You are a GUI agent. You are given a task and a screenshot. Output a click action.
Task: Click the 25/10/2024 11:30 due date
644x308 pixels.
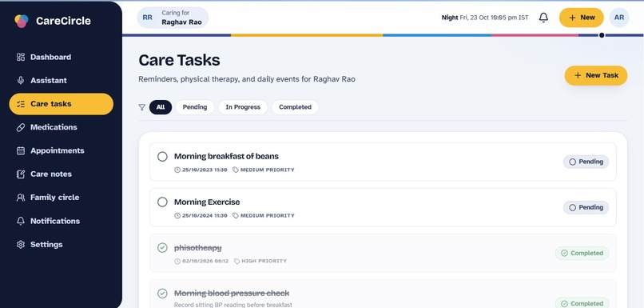coord(201,215)
